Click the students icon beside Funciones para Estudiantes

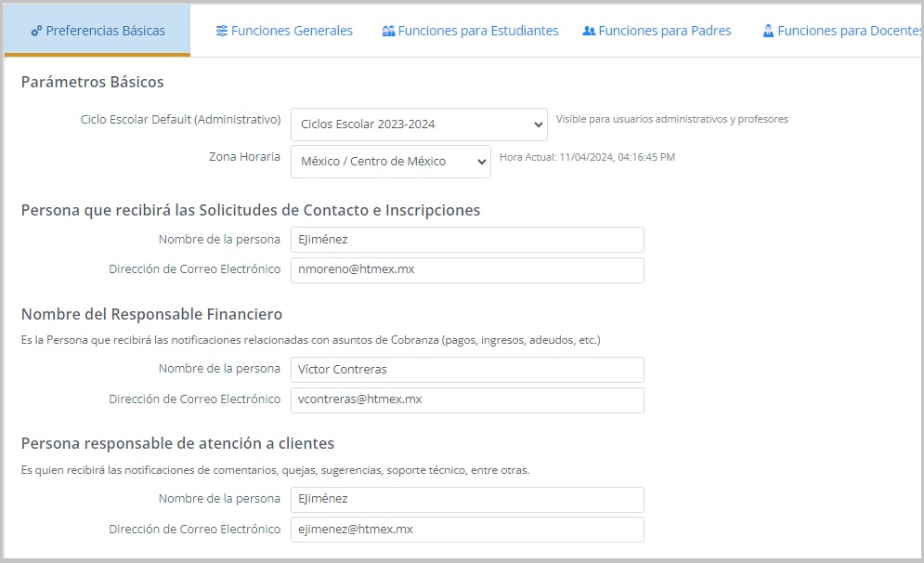388,31
